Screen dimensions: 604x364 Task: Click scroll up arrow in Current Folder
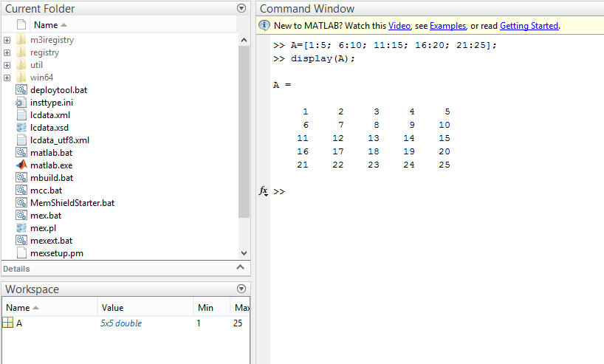[x=244, y=40]
